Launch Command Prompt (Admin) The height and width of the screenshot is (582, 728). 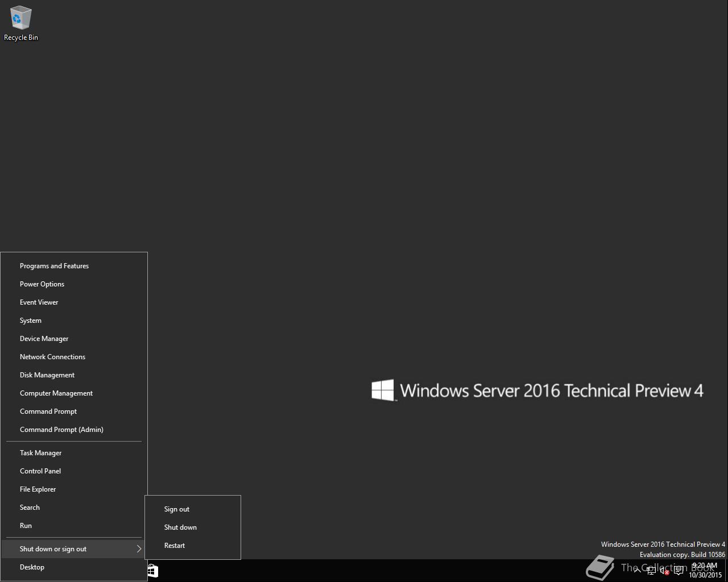tap(74, 430)
